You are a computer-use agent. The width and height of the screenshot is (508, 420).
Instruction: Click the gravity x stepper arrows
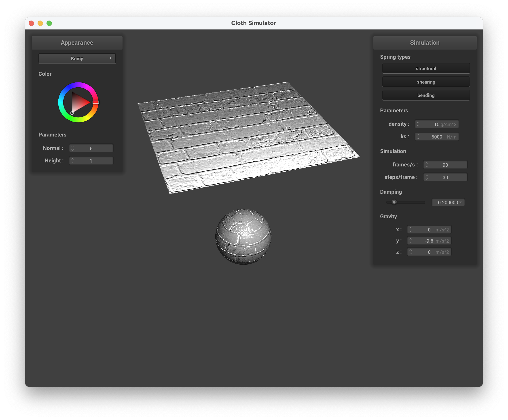pyautogui.click(x=411, y=230)
